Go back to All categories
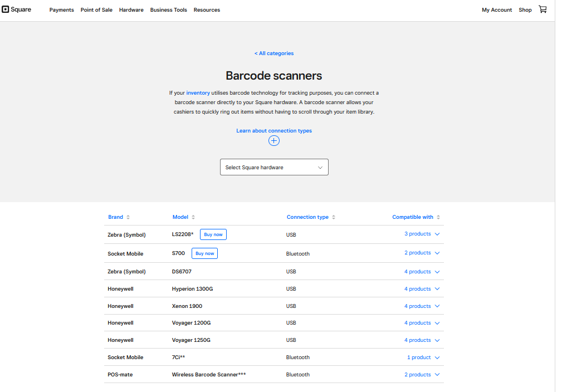This screenshot has width=562, height=392. coord(273,53)
